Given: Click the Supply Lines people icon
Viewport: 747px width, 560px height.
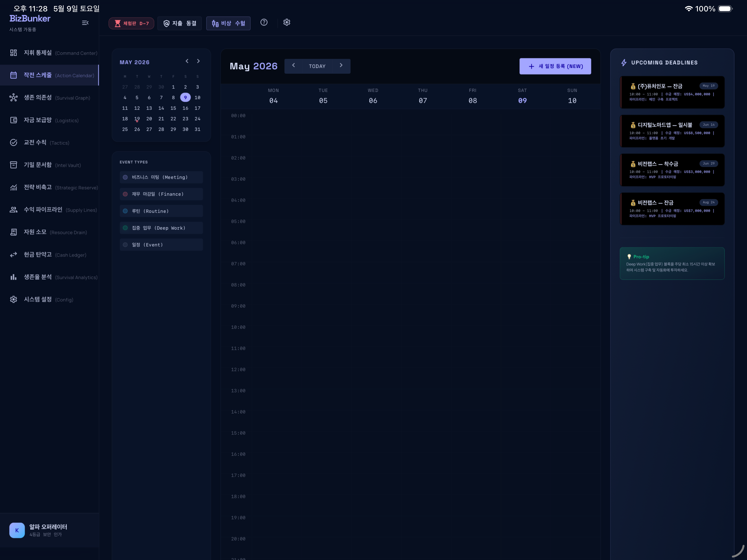Looking at the screenshot, I should (x=14, y=210).
